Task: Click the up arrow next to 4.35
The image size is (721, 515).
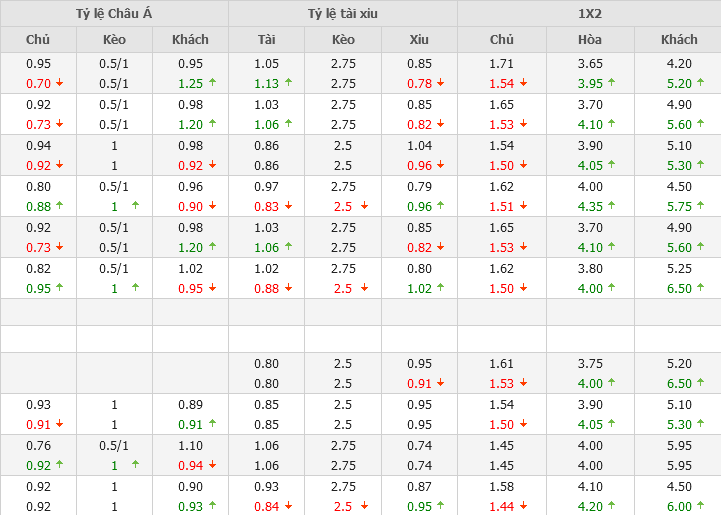Action: click(x=612, y=207)
